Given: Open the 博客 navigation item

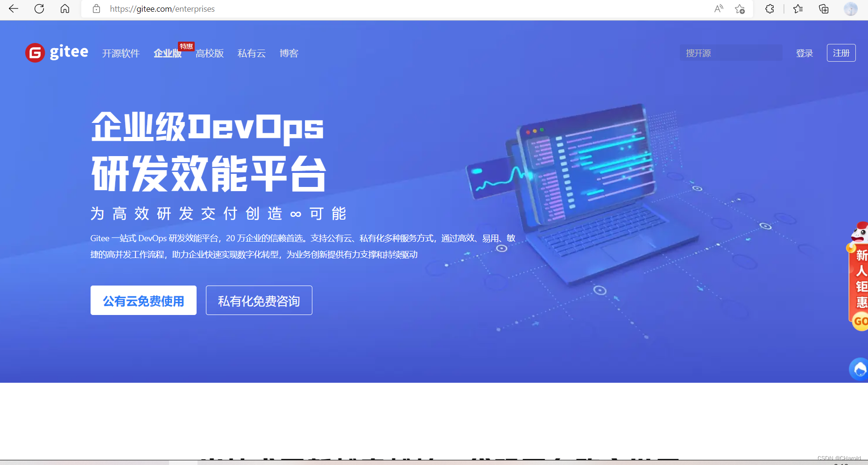Looking at the screenshot, I should click(x=289, y=53).
